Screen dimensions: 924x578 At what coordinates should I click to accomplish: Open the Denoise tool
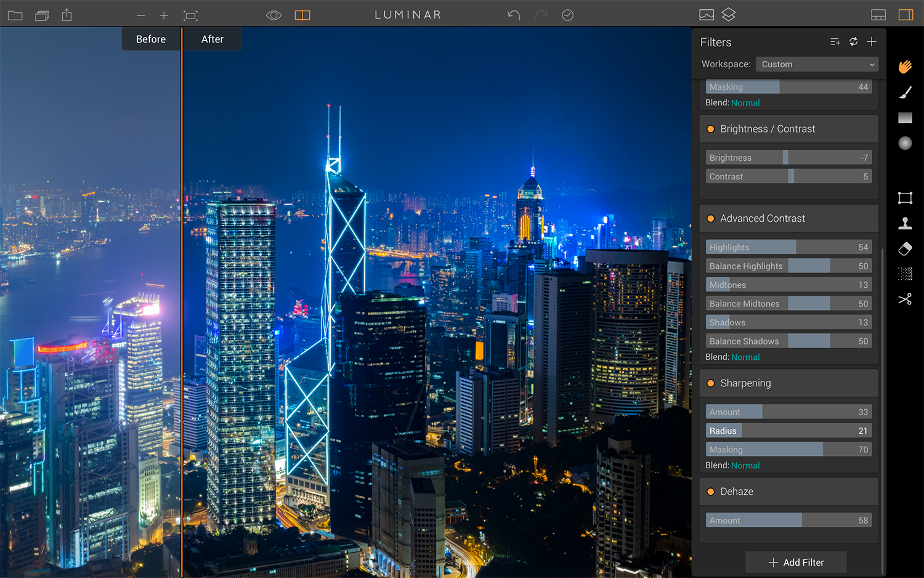click(904, 274)
